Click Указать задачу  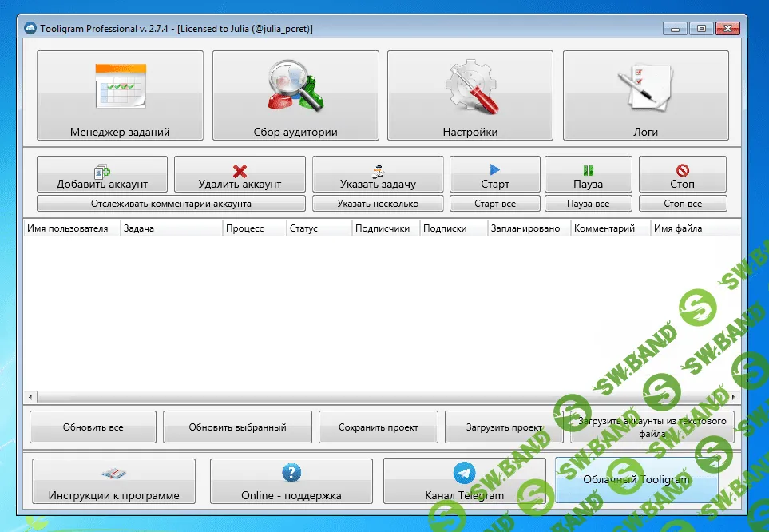(377, 173)
